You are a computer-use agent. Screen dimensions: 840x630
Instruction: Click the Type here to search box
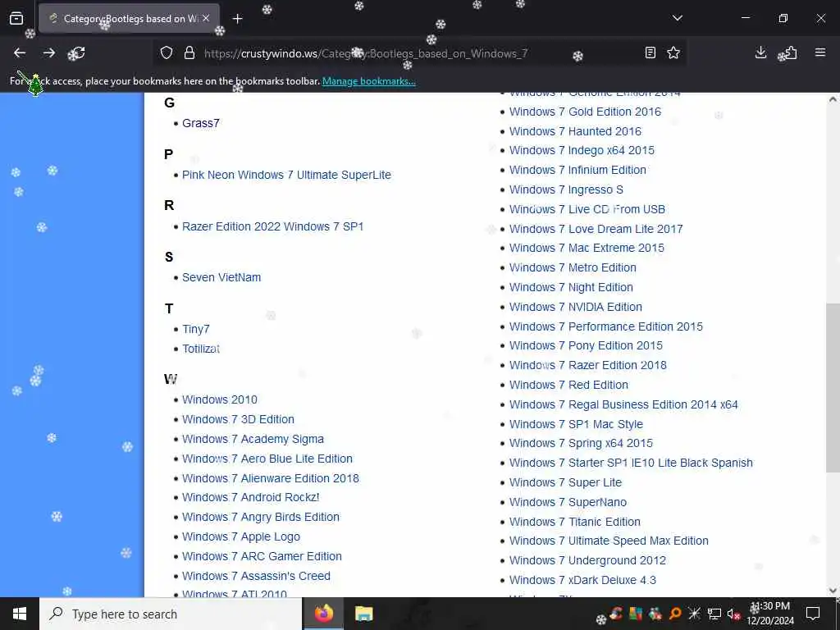171,614
